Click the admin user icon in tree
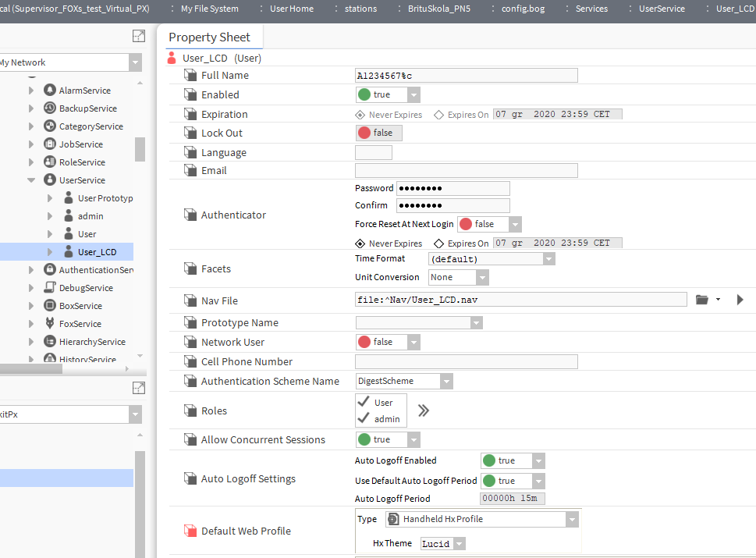Screen dimensions: 756x558 tap(69, 216)
